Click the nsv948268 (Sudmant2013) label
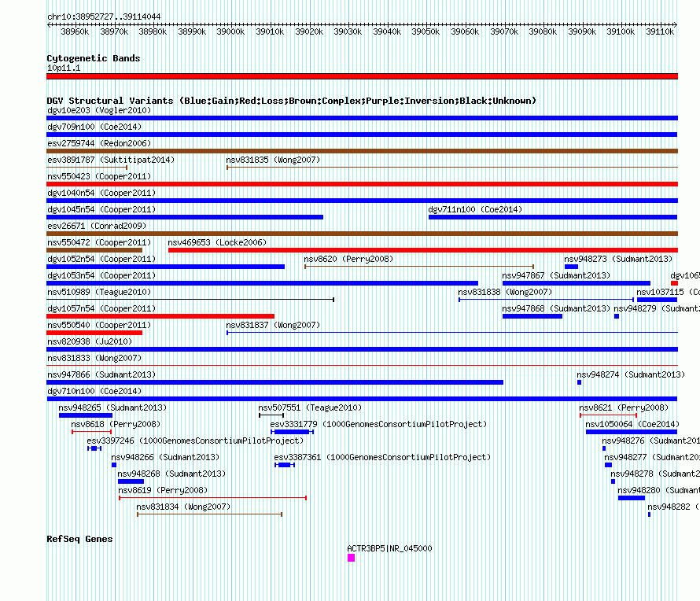Screen dimensions: 700x601 [x=171, y=474]
